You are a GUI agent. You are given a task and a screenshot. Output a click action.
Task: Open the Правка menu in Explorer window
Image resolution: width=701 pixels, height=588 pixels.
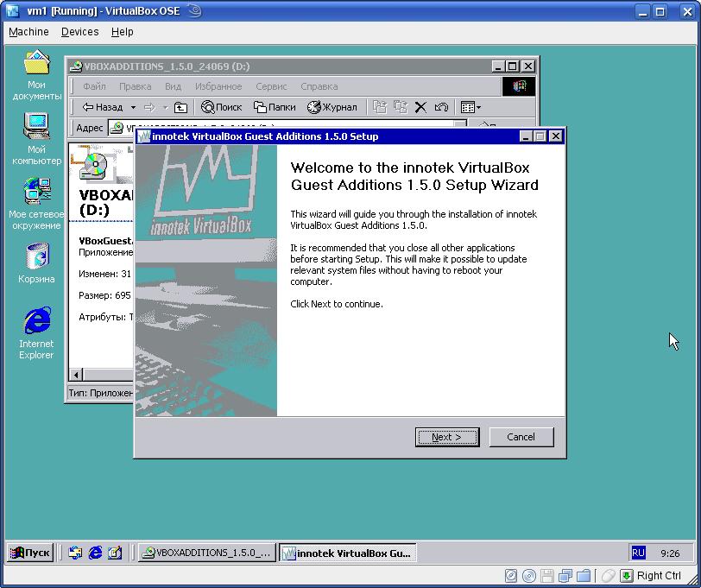[135, 86]
